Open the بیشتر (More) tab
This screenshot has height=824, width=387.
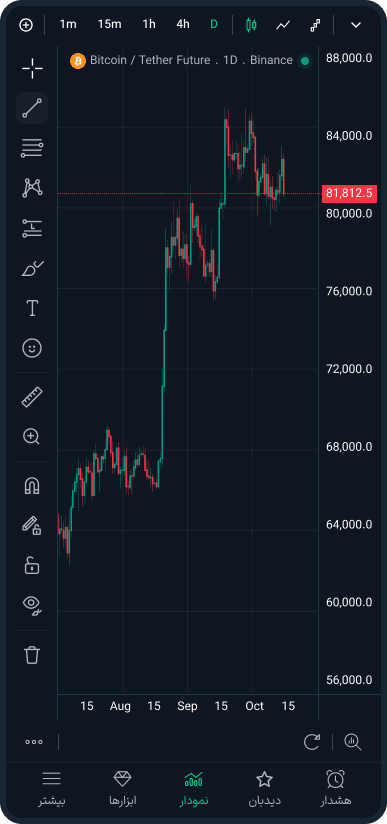[52, 788]
